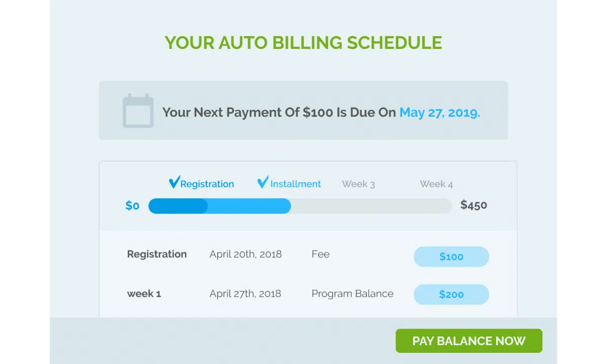The image size is (606, 364).
Task: Toggle the Installment payment completion mark
Action: click(262, 182)
